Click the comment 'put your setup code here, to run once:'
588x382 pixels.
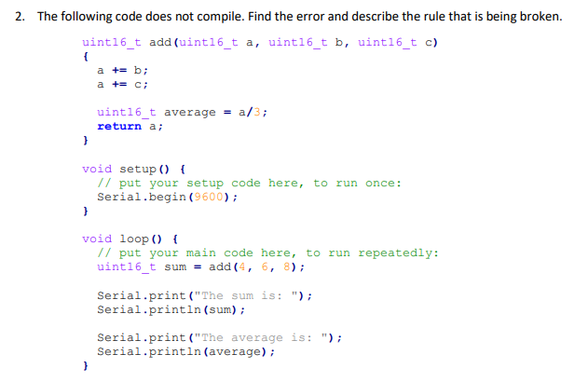point(260,183)
